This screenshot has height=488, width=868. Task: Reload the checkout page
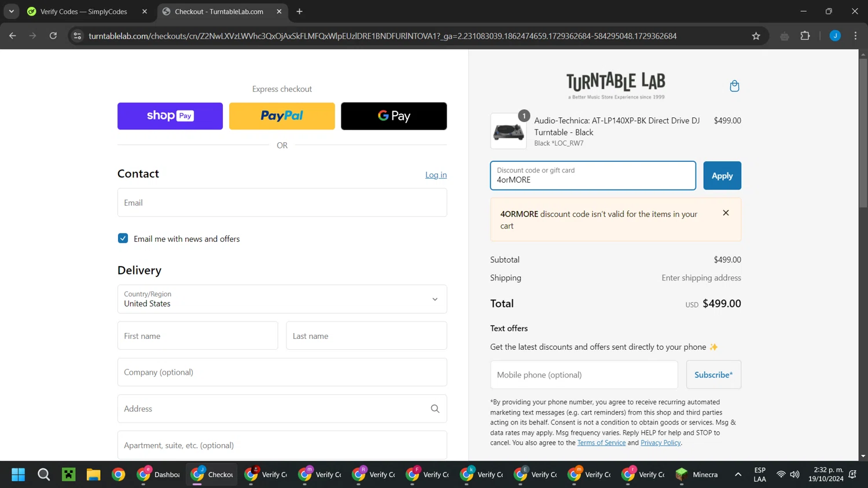(53, 36)
